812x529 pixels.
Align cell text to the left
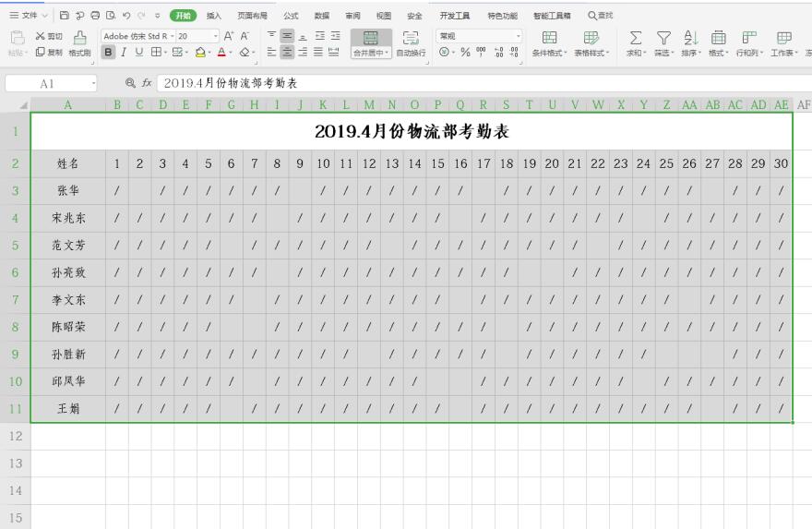click(271, 52)
